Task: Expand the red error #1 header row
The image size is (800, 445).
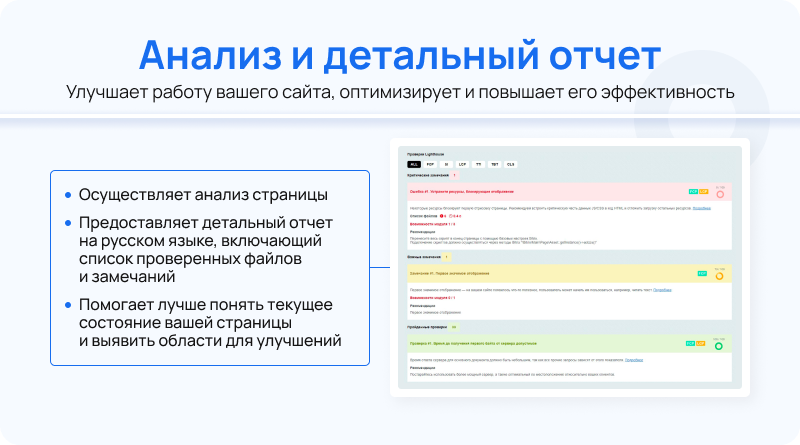Action: click(x=569, y=192)
